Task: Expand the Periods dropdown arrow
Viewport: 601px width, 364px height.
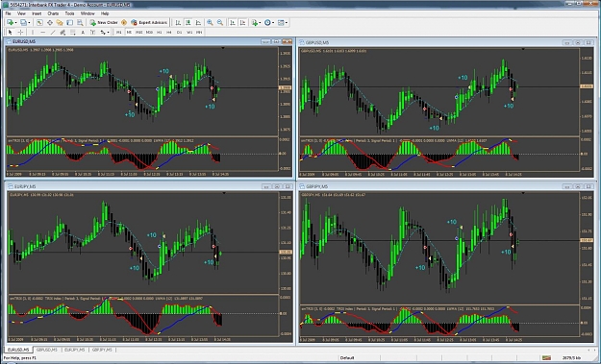Action: (273, 23)
